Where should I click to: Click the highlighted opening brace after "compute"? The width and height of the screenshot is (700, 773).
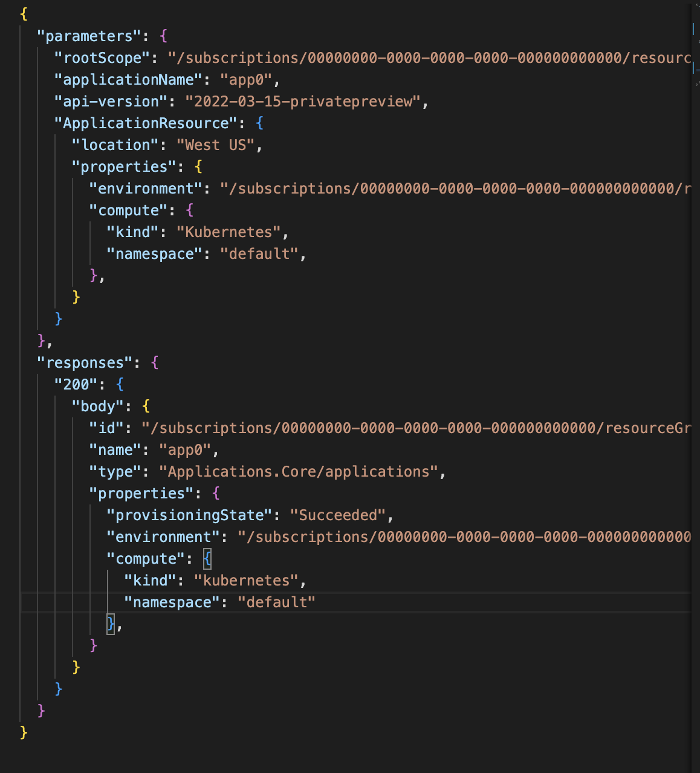click(x=207, y=558)
